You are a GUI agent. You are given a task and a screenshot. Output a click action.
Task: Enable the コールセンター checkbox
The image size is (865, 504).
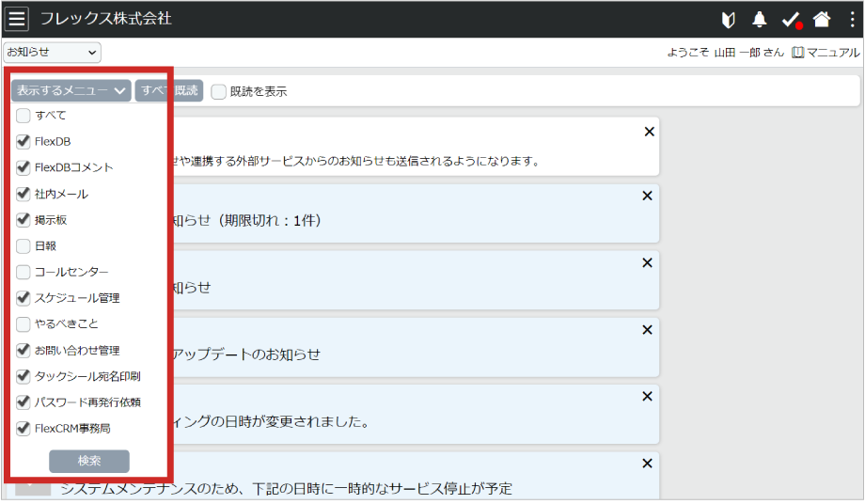coord(24,272)
